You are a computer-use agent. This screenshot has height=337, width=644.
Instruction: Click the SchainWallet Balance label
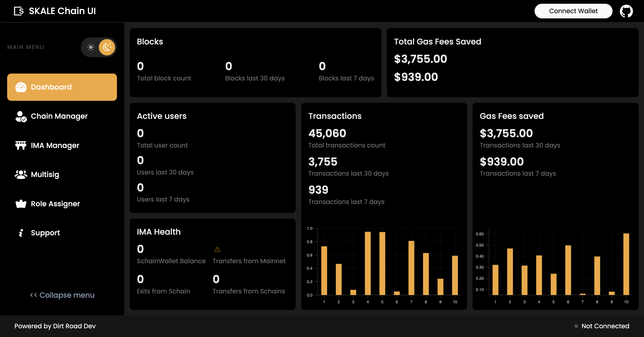coord(171,261)
